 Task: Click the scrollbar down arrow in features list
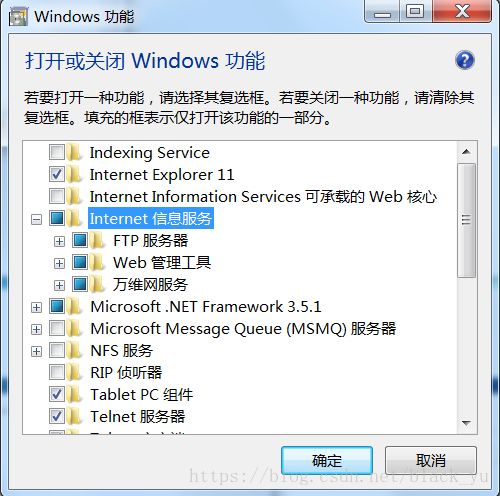(466, 423)
